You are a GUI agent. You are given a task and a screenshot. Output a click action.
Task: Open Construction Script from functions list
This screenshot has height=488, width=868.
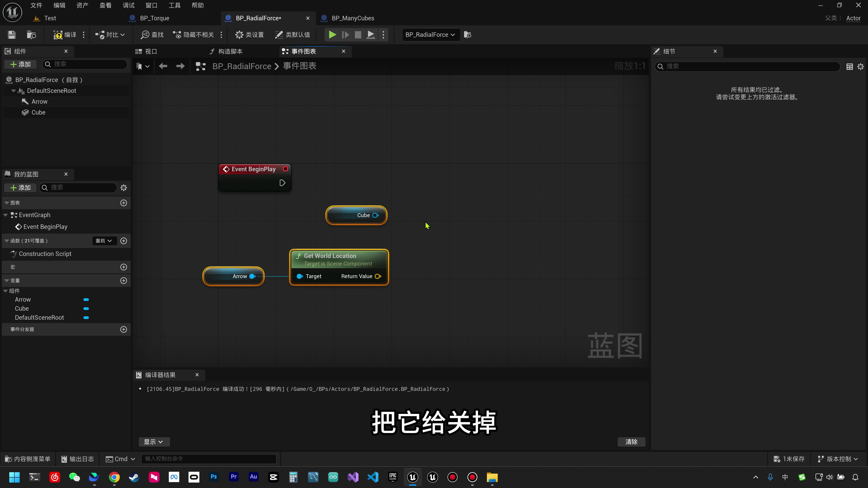point(45,253)
